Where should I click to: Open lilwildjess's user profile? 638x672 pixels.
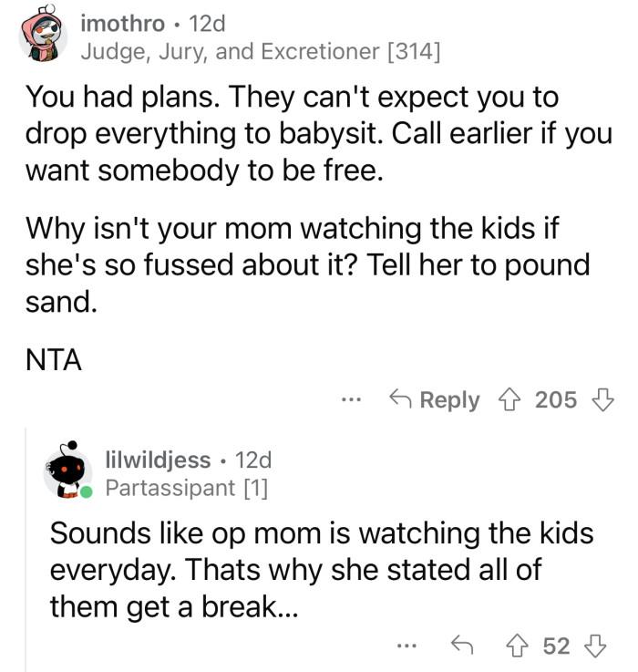(158, 459)
